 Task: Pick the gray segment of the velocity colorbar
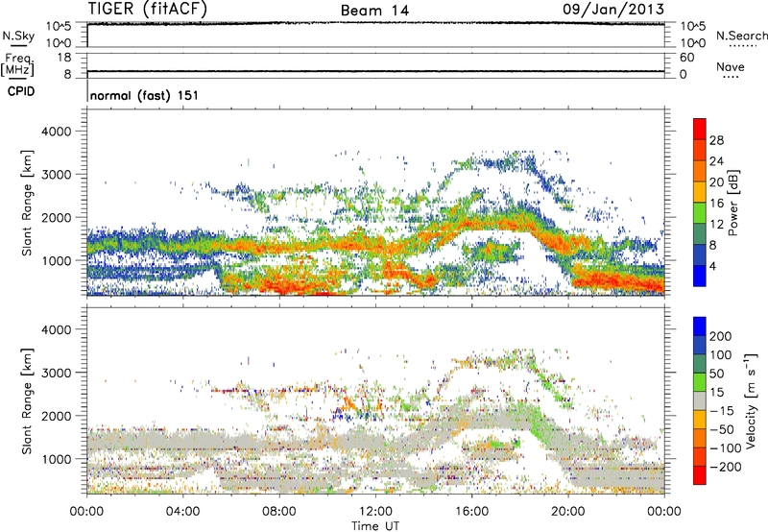pos(700,400)
